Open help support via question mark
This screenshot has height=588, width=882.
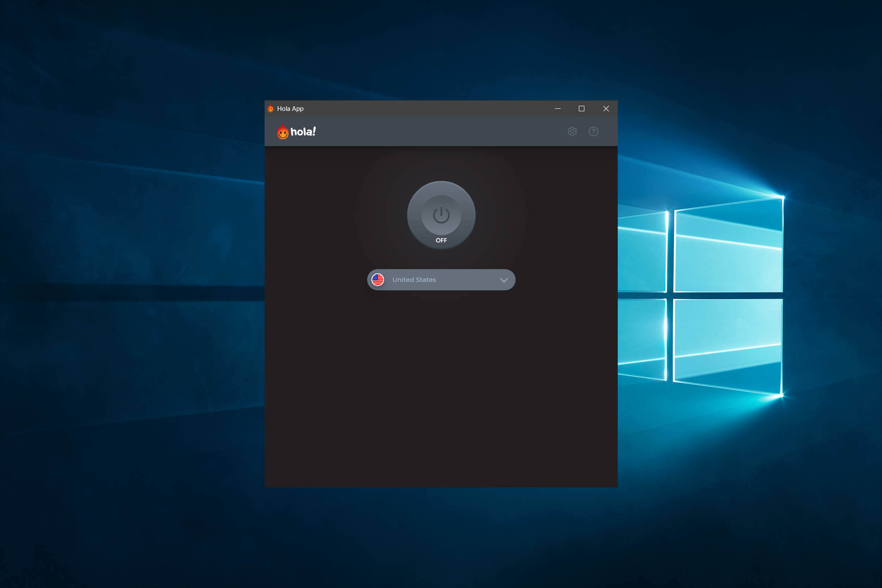[x=593, y=131]
